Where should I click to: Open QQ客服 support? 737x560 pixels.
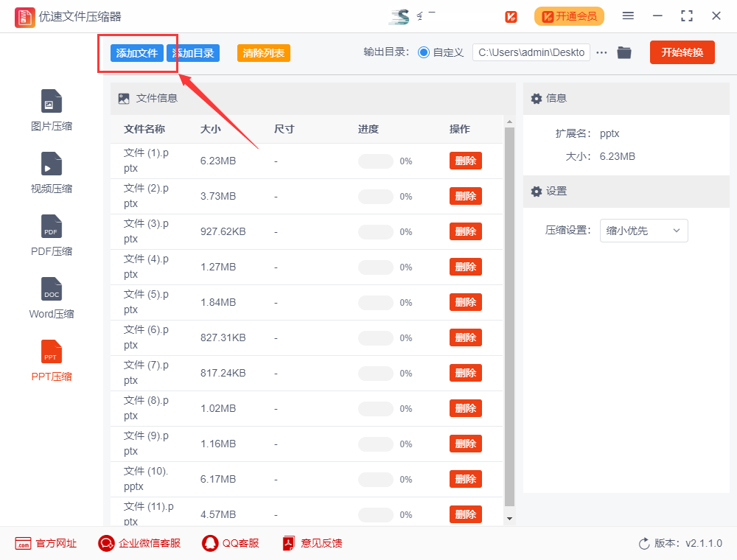[x=230, y=544]
